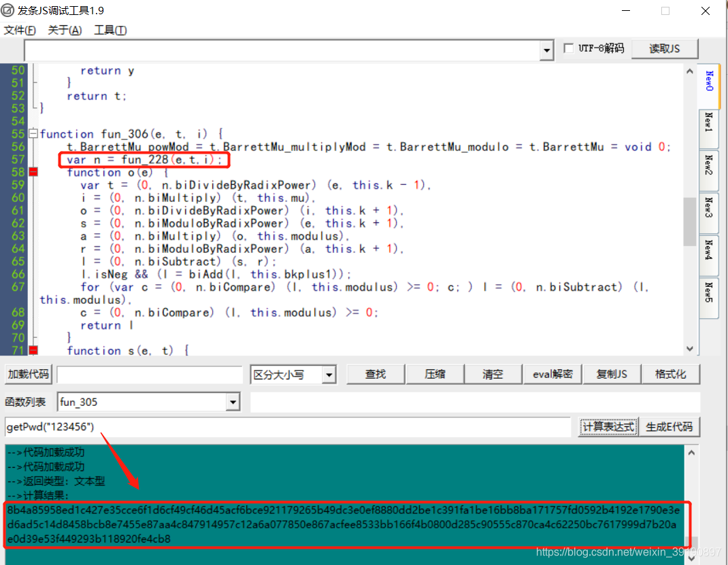728x565 pixels.
Task: Click output panel scroll up arrow
Action: pos(691,453)
